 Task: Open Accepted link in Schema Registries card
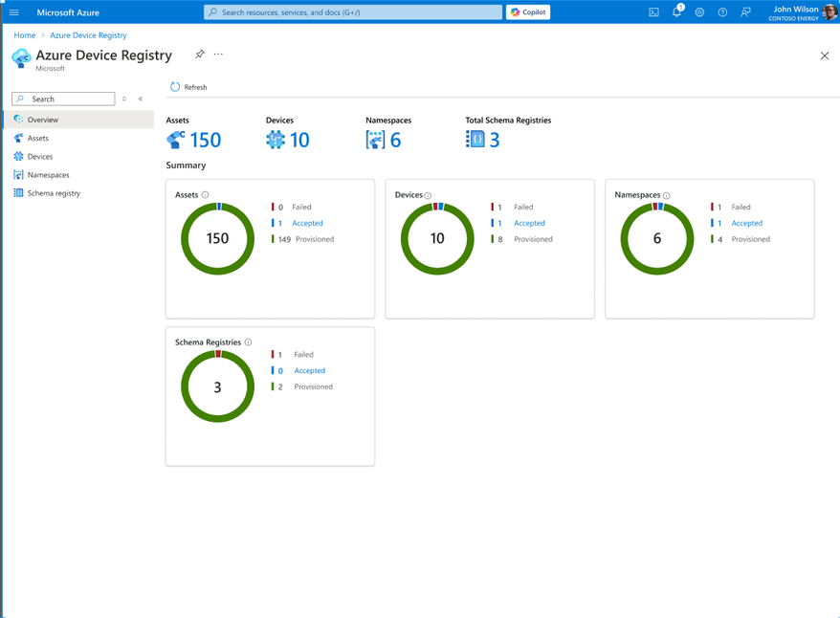(310, 370)
